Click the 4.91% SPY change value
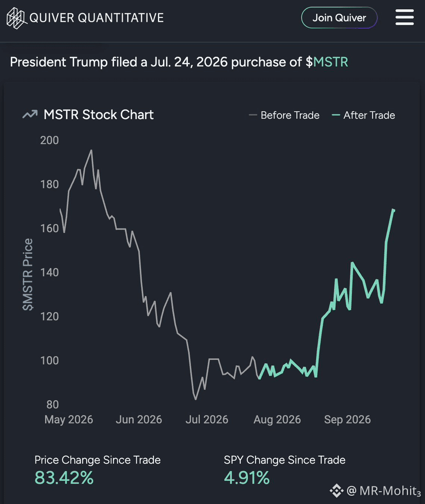The height and width of the screenshot is (504, 425). coord(247,478)
